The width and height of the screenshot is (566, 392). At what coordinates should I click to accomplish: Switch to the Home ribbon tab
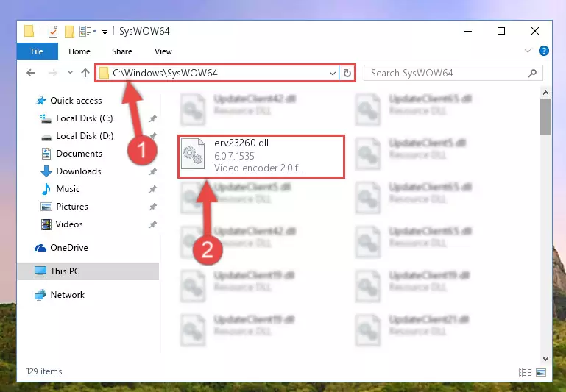pyautogui.click(x=79, y=51)
